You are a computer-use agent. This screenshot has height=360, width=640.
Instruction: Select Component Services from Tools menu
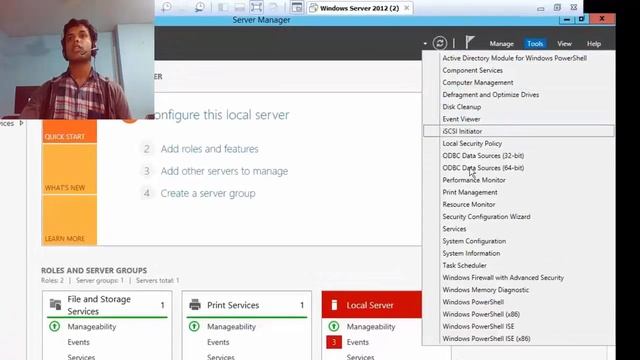pyautogui.click(x=473, y=70)
